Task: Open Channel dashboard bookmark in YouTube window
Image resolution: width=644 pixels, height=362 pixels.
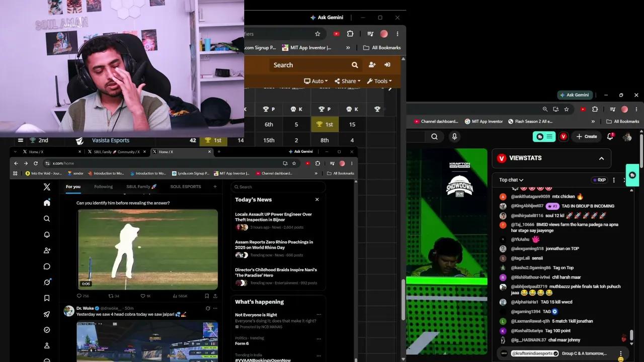Action: click(436, 122)
